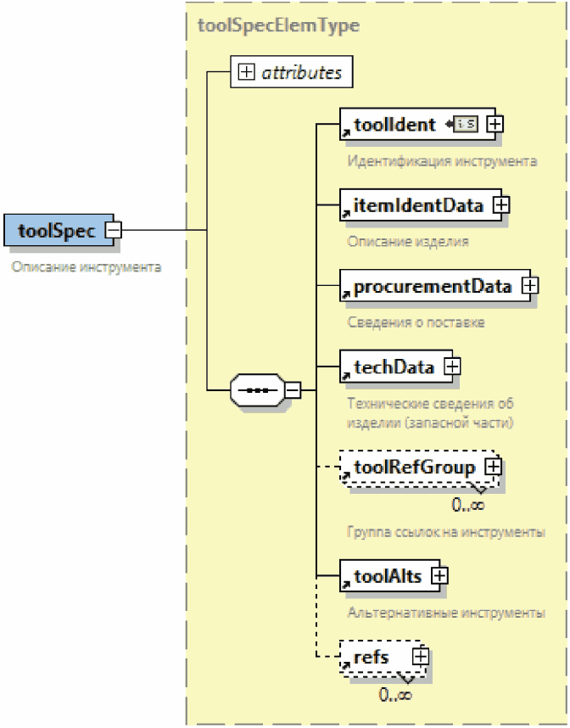Expand the toolIdent element

pos(494,124)
